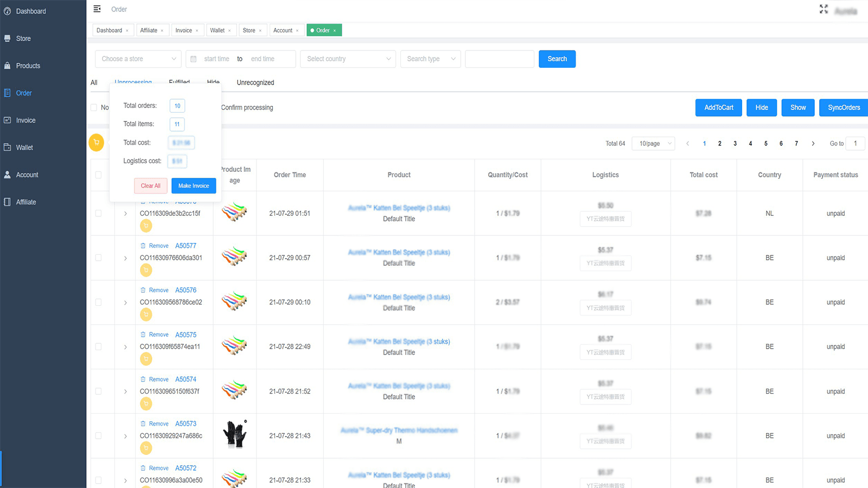868x488 pixels.
Task: Open the Select country dropdown
Action: click(348, 59)
